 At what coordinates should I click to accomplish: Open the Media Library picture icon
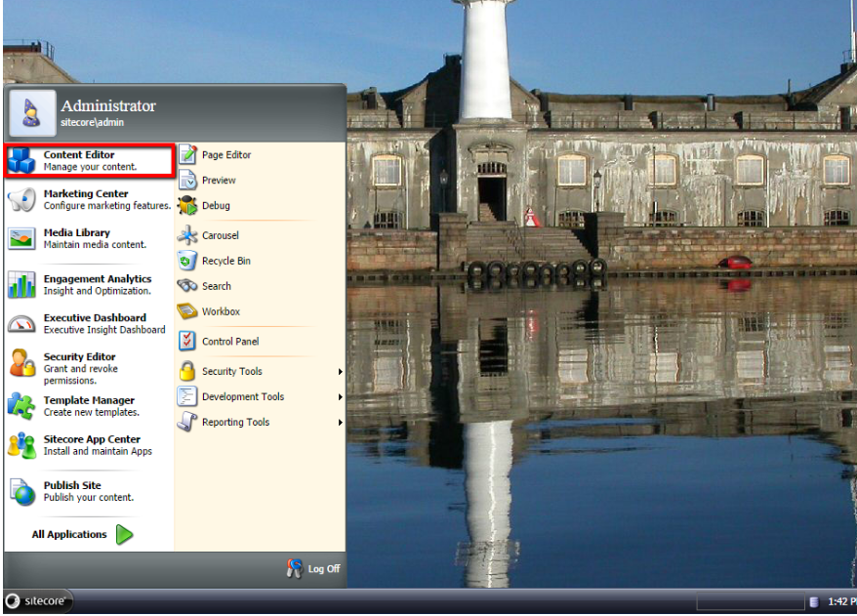point(21,239)
